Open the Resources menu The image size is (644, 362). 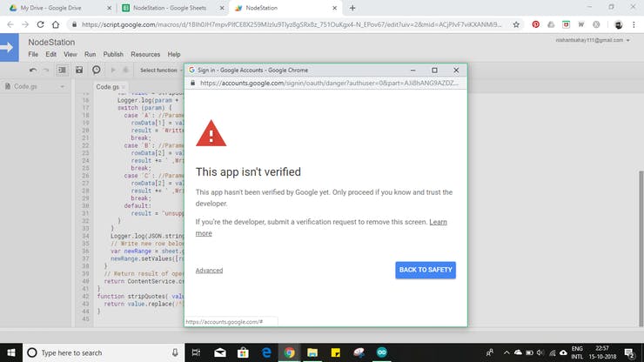(145, 54)
